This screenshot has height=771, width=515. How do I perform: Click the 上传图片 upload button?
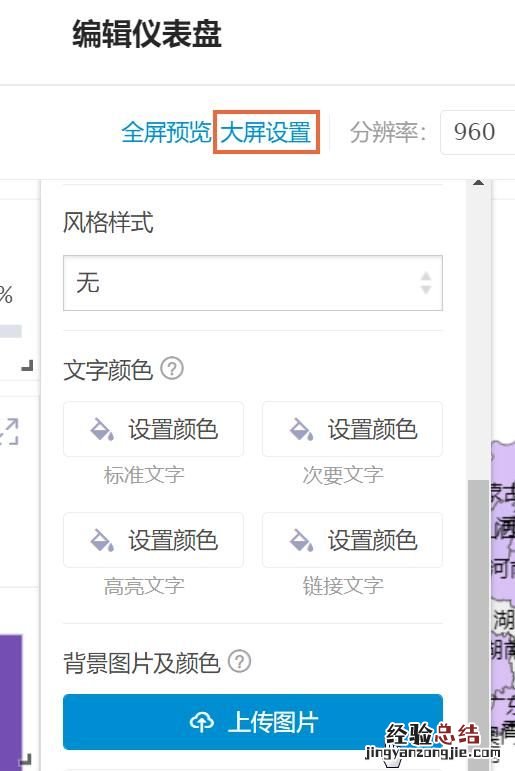point(253,722)
